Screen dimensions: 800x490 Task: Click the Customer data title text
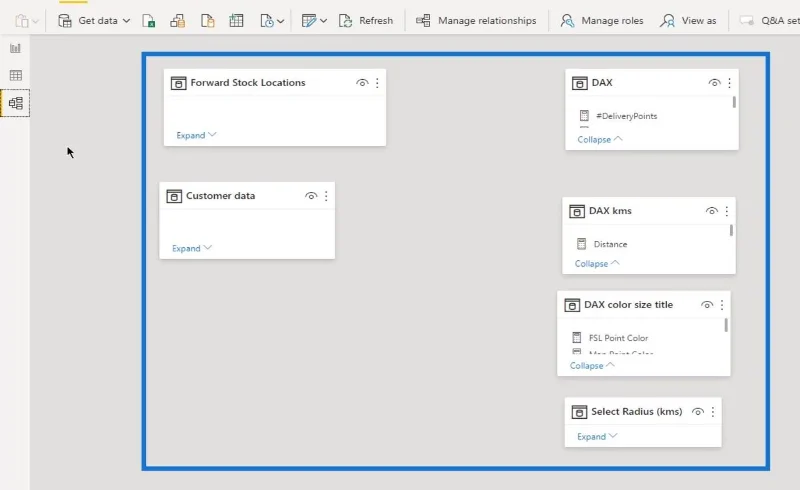[220, 195]
